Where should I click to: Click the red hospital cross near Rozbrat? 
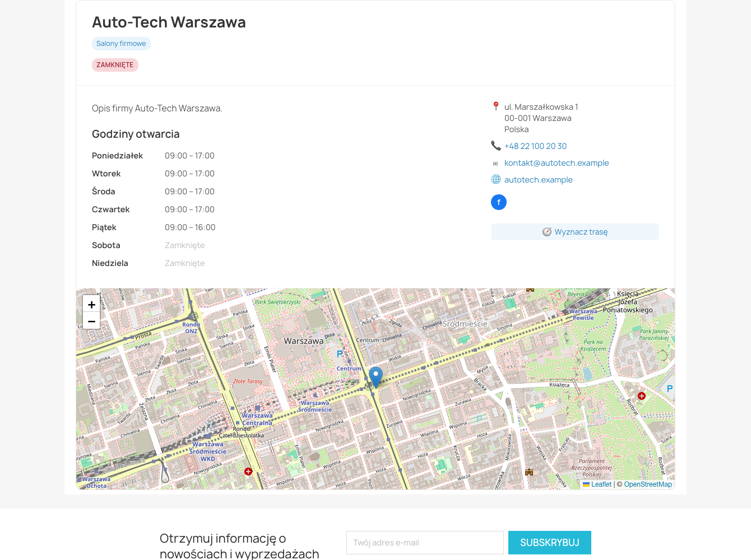[642, 396]
